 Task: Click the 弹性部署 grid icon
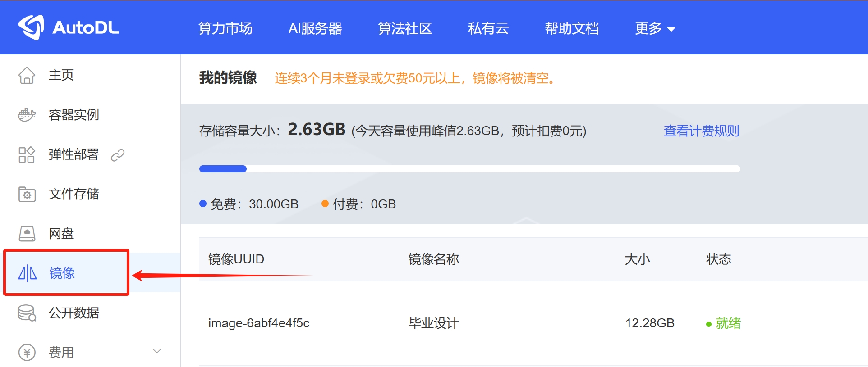pyautogui.click(x=27, y=154)
